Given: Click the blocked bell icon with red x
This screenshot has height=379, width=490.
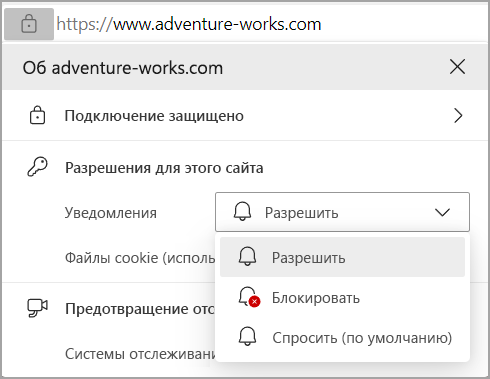Looking at the screenshot, I should click(249, 297).
